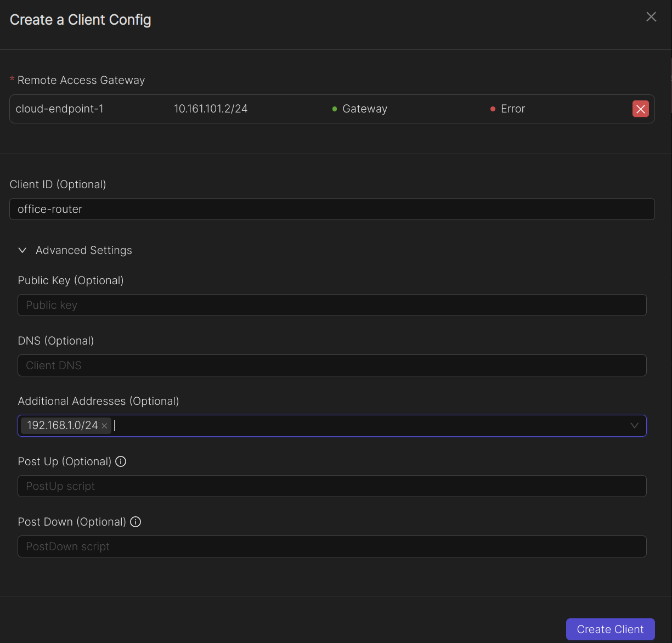Select the cloud-endpoint-1 gateway name
Screen dimensions: 672x643
coord(59,109)
